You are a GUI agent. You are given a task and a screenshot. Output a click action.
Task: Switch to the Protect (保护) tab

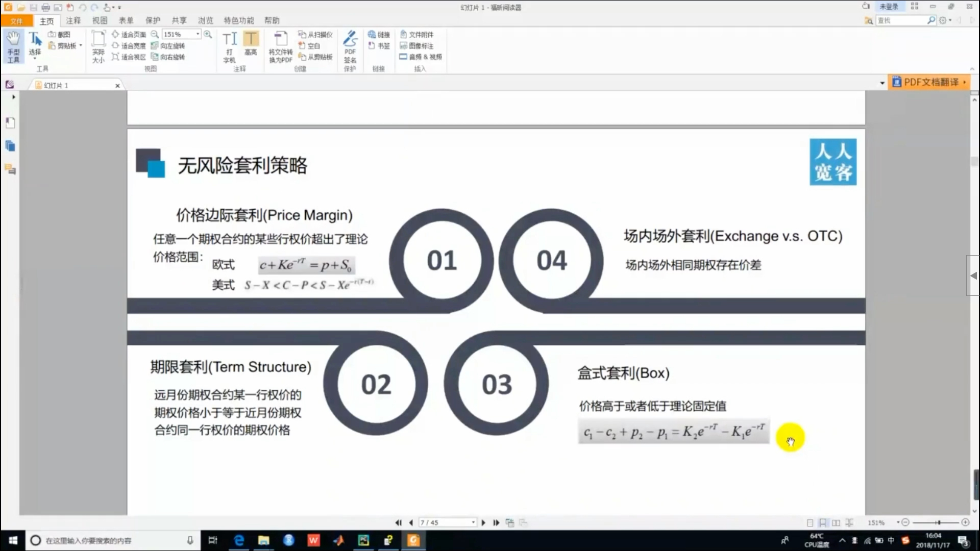pos(153,20)
